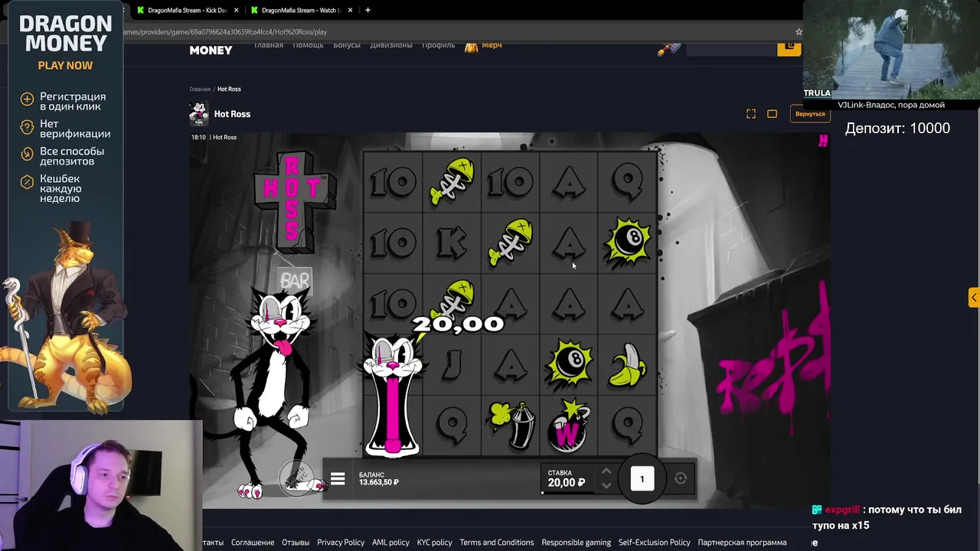Click the Все способы депозитов item
980x551 pixels.
point(63,156)
